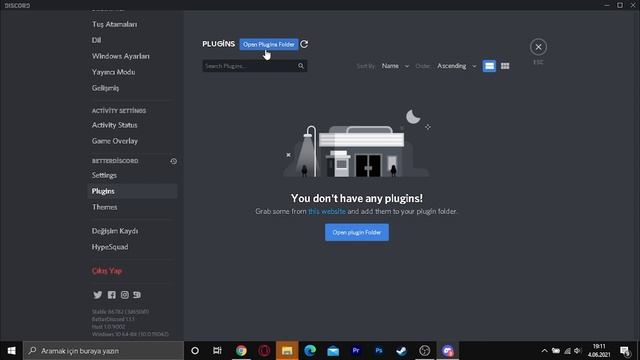This screenshot has height=360, width=640.
Task: Show hidden system tray icons
Action: (544, 351)
